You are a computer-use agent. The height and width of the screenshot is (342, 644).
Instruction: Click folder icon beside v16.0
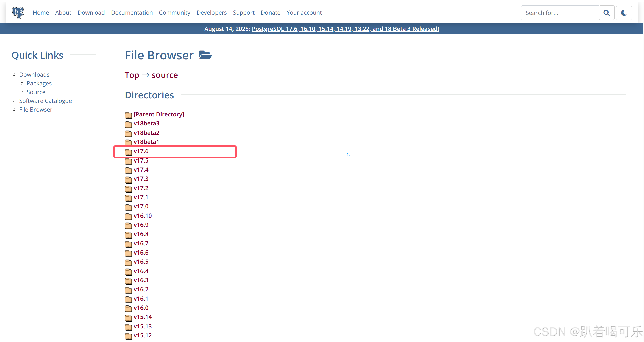coord(129,309)
